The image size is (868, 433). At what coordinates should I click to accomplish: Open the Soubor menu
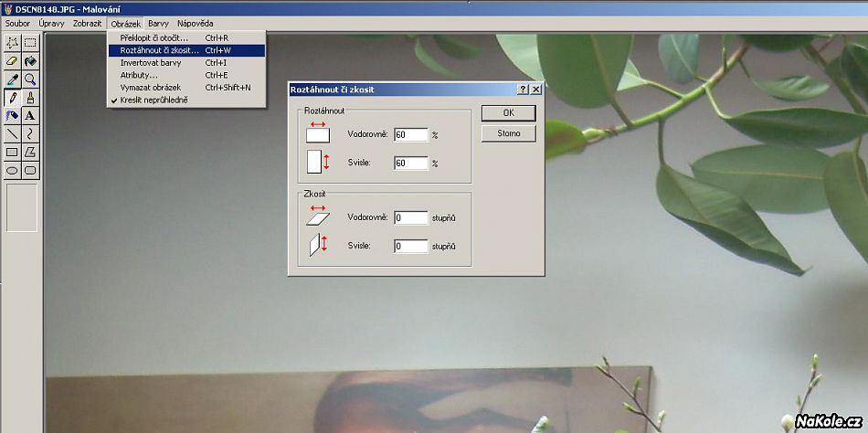pyautogui.click(x=18, y=22)
